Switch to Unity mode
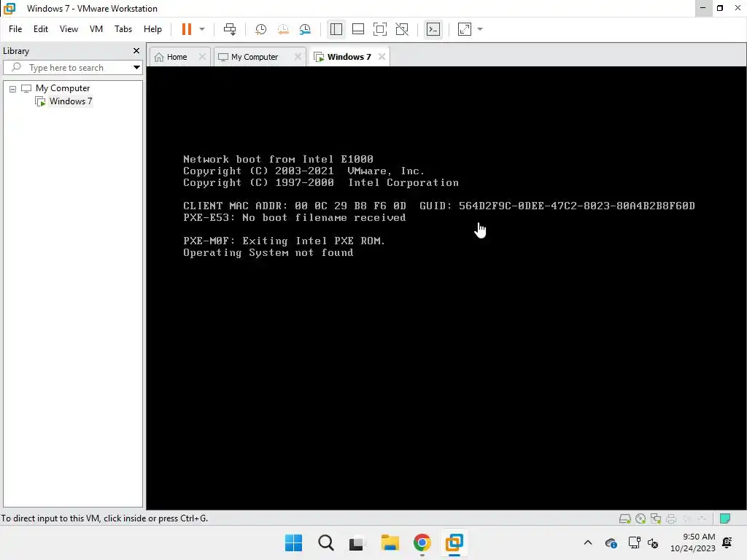Viewport: 747px width, 560px height. pos(402,29)
